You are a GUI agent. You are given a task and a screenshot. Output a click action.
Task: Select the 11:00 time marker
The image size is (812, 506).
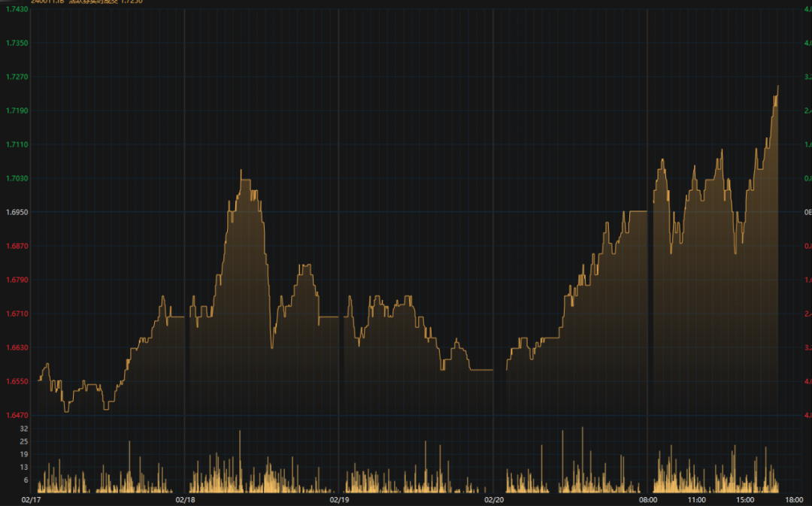coord(696,500)
